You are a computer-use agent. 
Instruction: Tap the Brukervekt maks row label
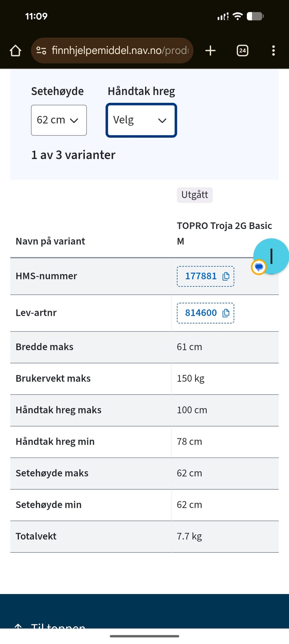[53, 379]
